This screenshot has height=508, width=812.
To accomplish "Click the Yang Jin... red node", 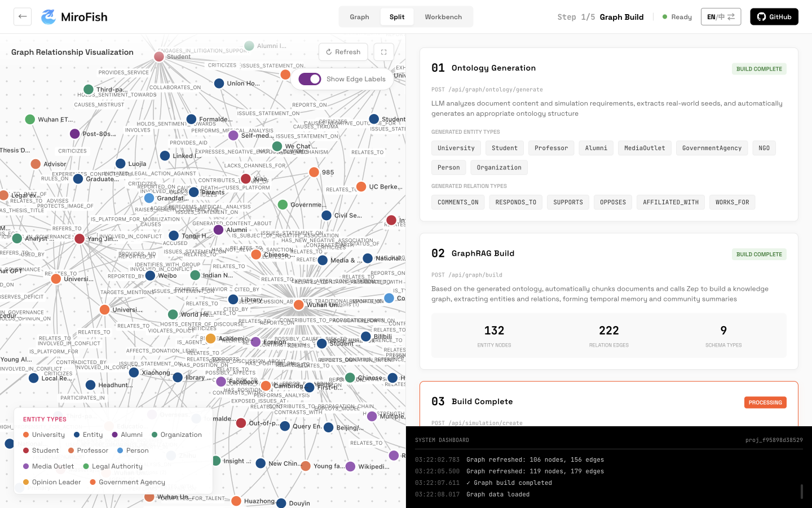I will [80, 239].
